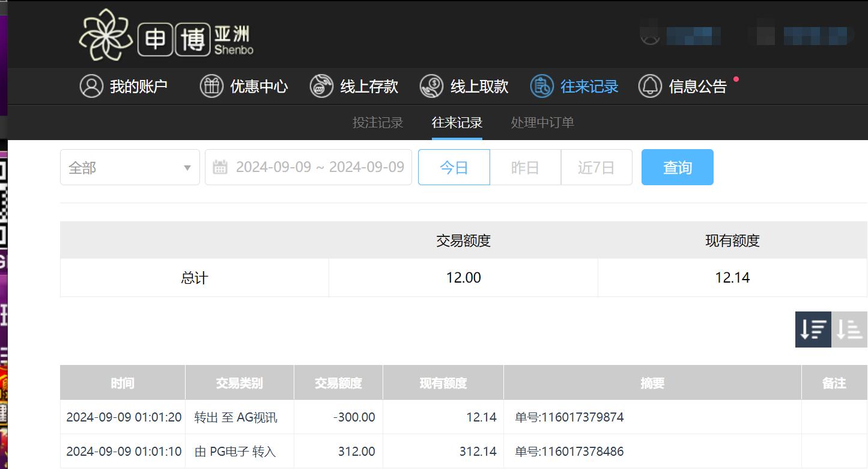The width and height of the screenshot is (868, 469).
Task: Switch to the 投注记录 tab
Action: pyautogui.click(x=377, y=123)
